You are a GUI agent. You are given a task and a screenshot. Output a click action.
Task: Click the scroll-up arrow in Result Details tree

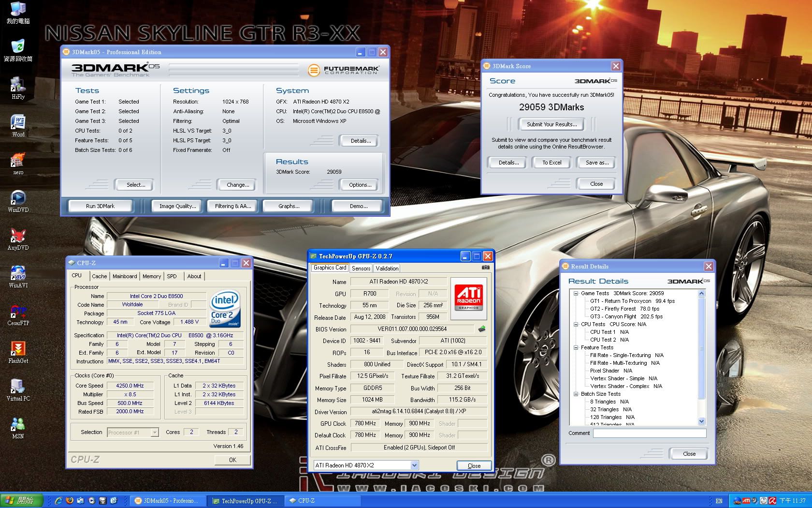[702, 293]
